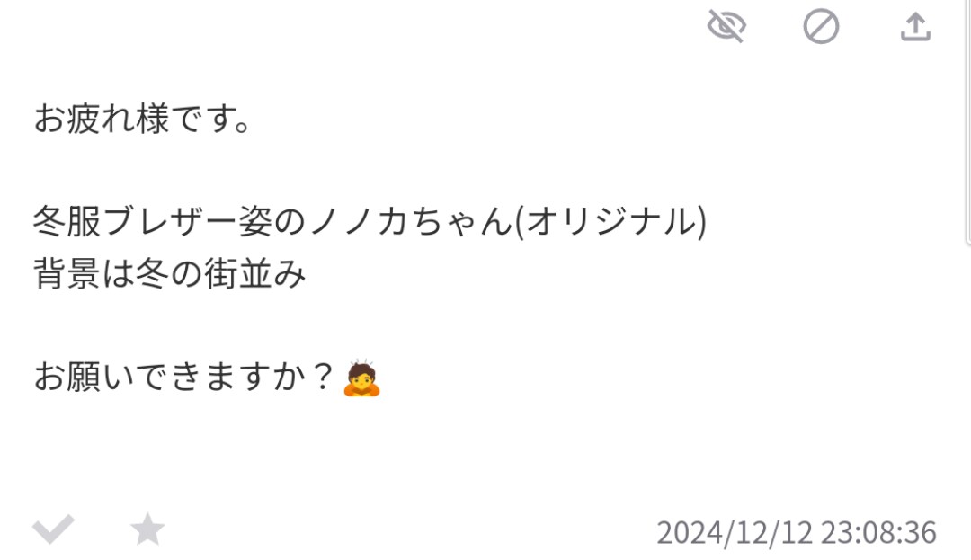Block the sender using the circle-slash icon
This screenshot has height=560, width=971.
821,27
